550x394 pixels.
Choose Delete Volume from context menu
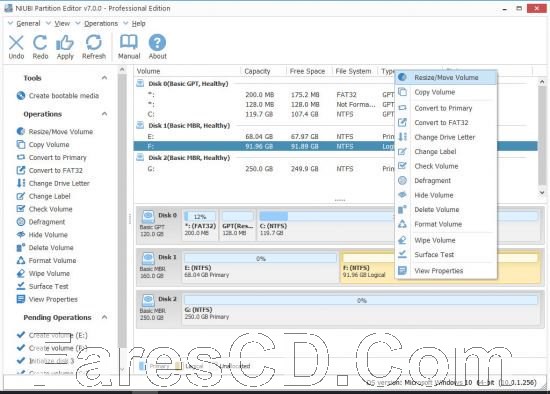click(446, 209)
